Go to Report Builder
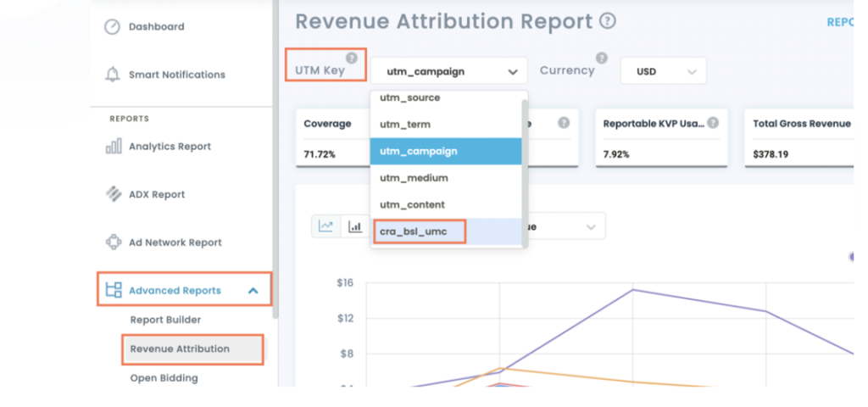This screenshot has width=868, height=407. [165, 320]
